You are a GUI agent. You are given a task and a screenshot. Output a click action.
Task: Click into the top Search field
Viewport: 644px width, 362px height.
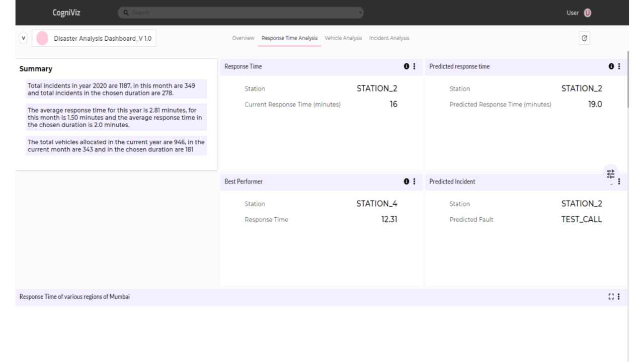click(x=240, y=12)
